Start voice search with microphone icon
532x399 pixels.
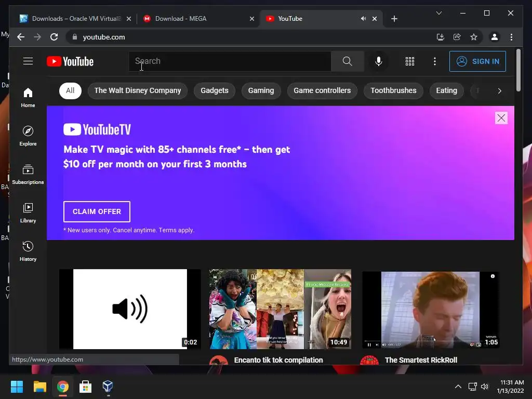click(379, 61)
